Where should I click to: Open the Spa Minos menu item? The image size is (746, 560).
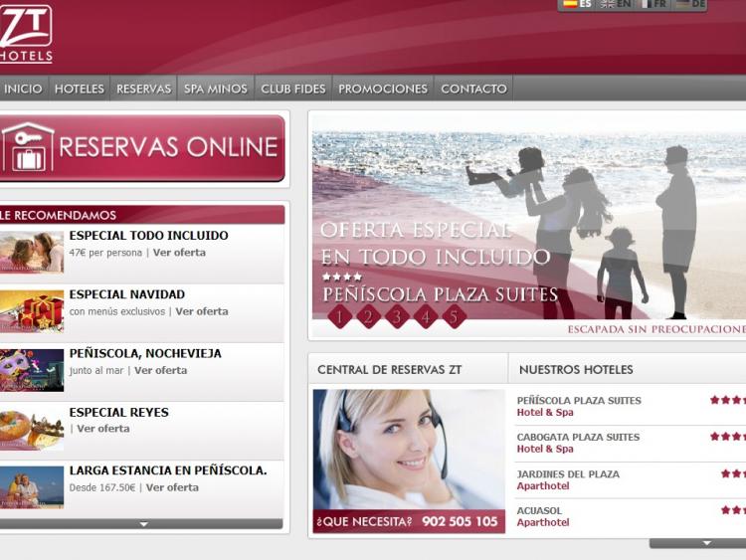215,89
